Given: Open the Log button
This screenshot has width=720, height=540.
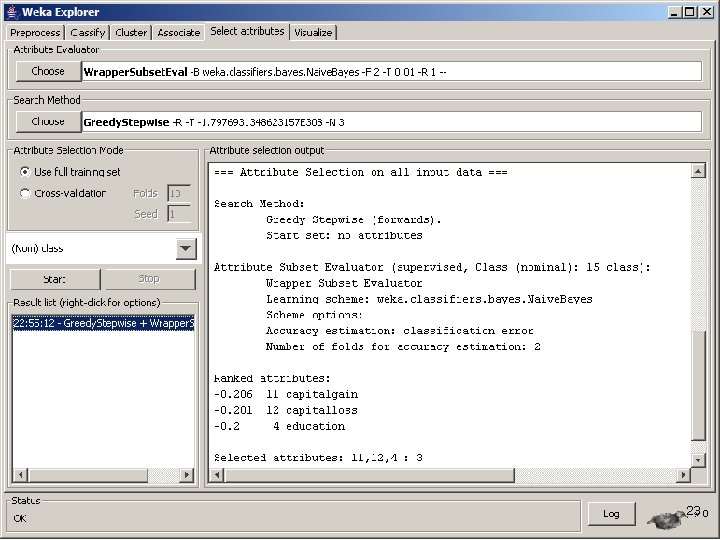Looking at the screenshot, I should [x=611, y=514].
